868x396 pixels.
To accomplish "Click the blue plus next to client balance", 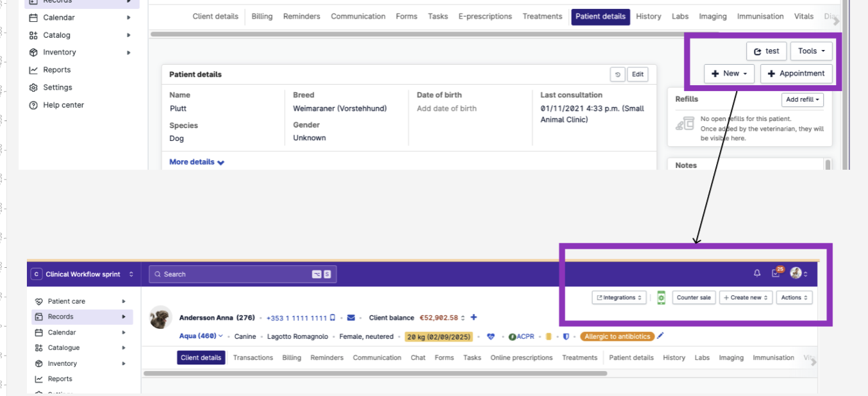I will point(474,317).
